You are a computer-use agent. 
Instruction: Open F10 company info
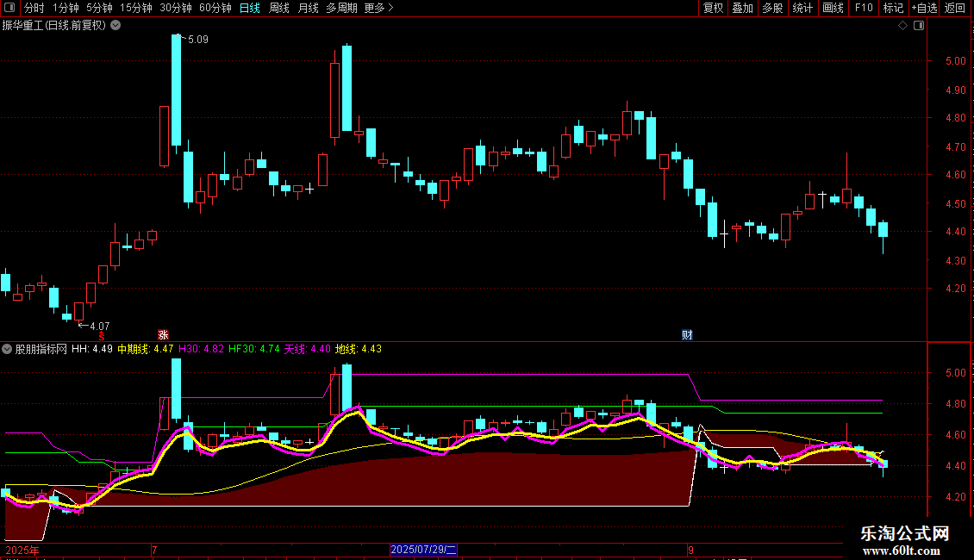pyautogui.click(x=864, y=8)
